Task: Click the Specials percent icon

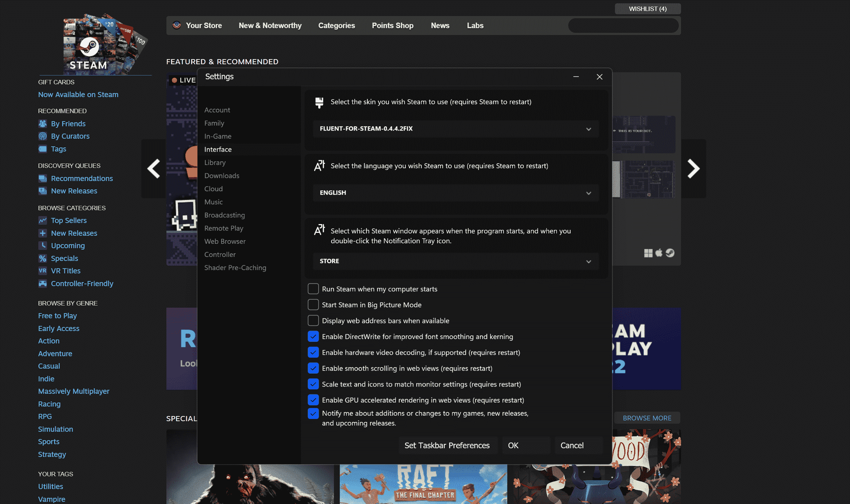Action: click(43, 258)
